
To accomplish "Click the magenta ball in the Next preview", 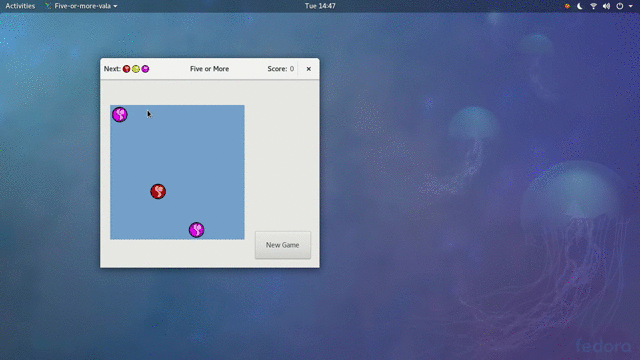I will coord(145,69).
